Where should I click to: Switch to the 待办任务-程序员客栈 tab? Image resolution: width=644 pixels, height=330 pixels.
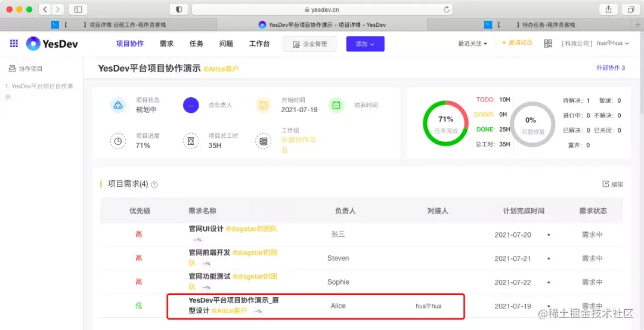530,24
